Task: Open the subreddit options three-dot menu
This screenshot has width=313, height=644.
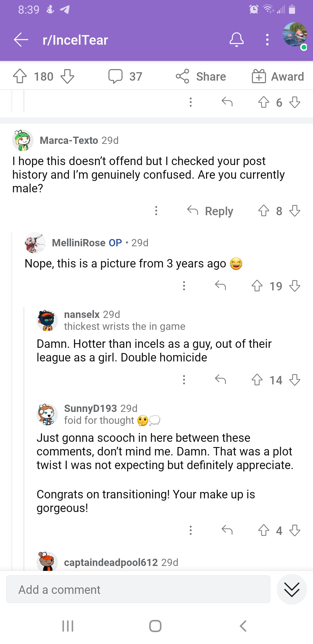Action: click(x=267, y=40)
